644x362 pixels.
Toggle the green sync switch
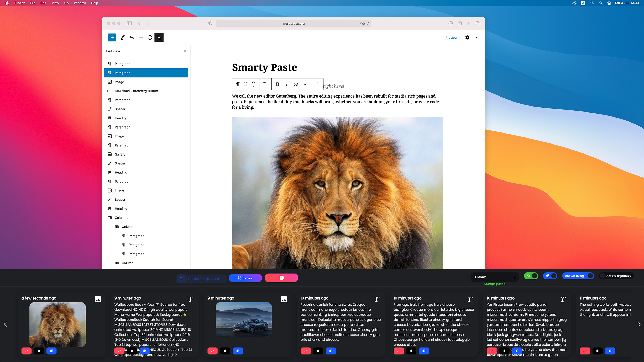click(x=531, y=276)
